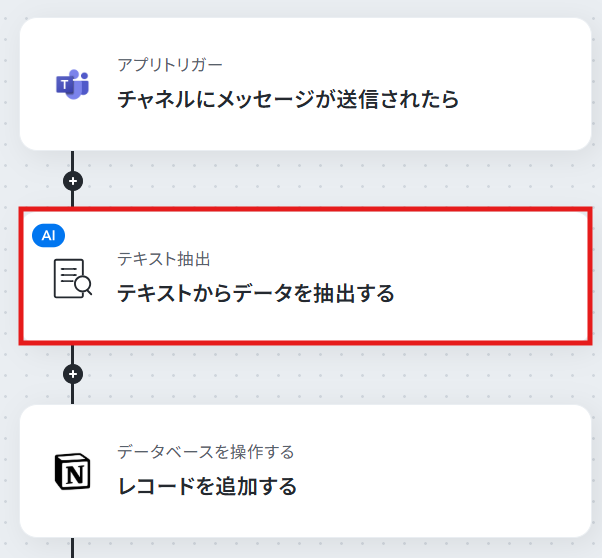Click the connector line under the Teams card
This screenshot has width=602, height=558.
(x=73, y=161)
